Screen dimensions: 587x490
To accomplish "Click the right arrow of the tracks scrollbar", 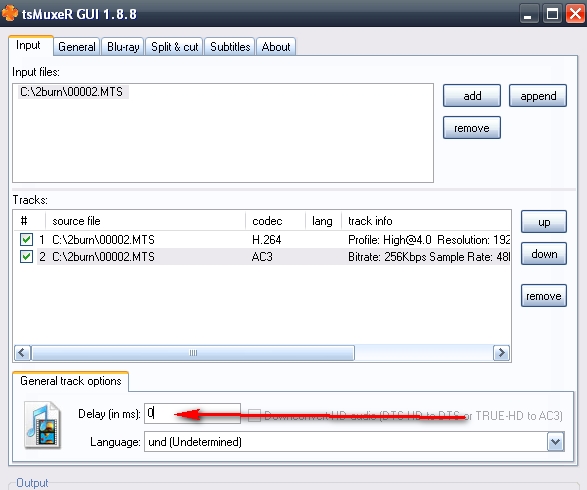I will tap(501, 353).
